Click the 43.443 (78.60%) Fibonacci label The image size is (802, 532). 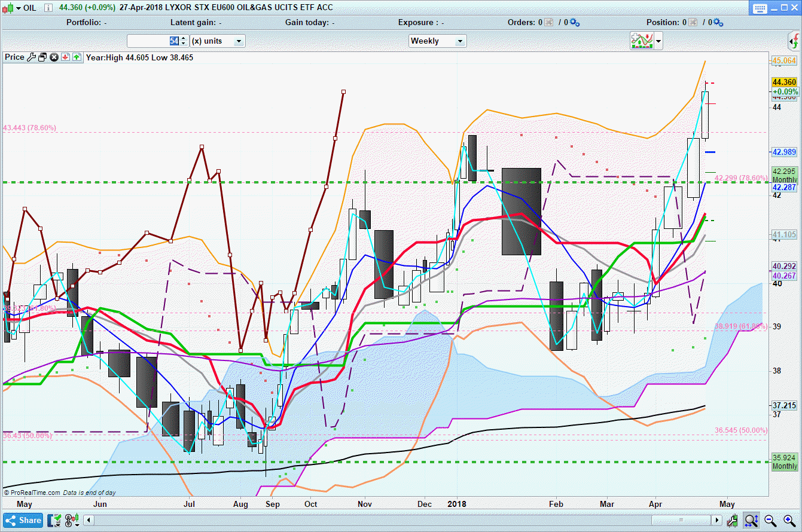click(30, 128)
